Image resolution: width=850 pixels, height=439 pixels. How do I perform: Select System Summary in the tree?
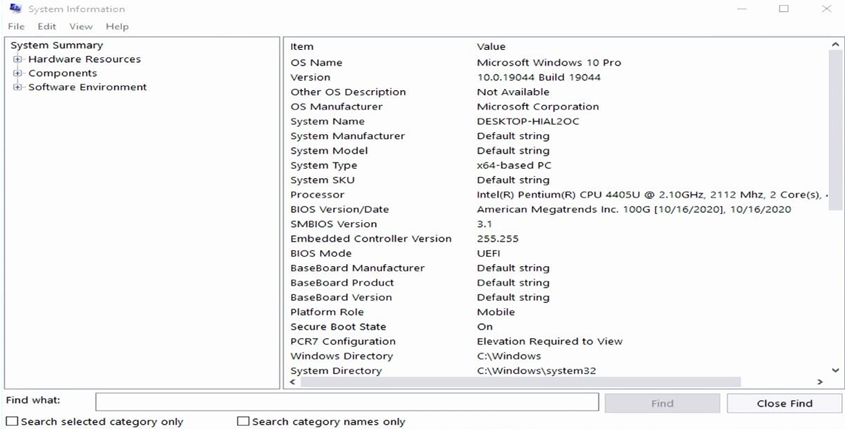[x=56, y=45]
